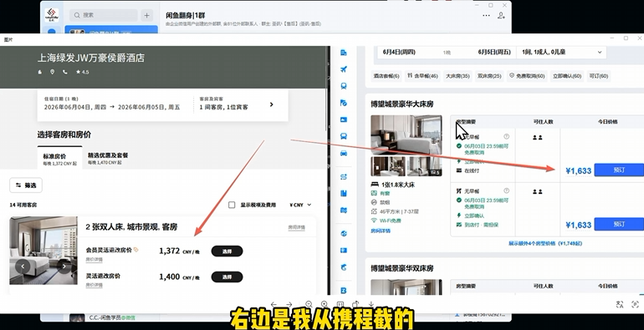Expand 展示额外4个房型价格 link
The image size is (644, 330).
(x=545, y=243)
